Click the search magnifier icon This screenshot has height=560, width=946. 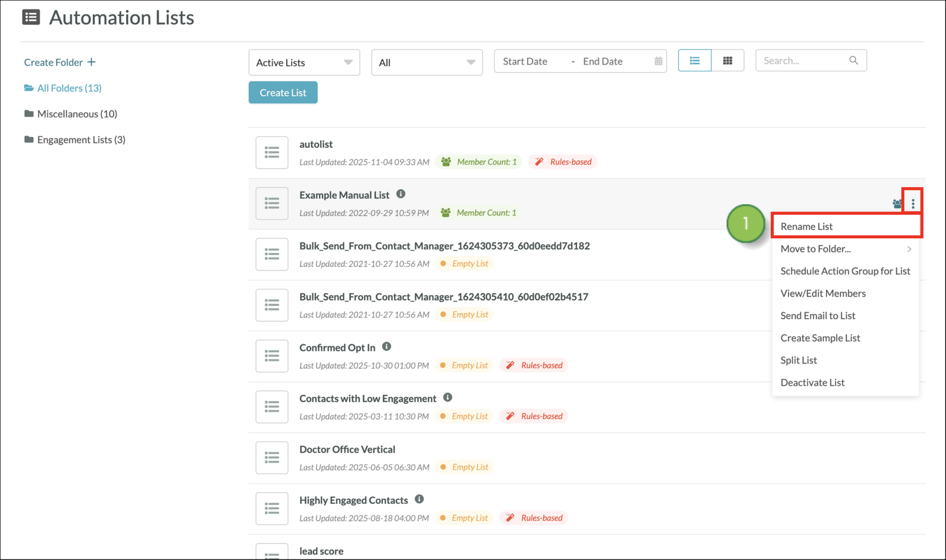(x=853, y=60)
